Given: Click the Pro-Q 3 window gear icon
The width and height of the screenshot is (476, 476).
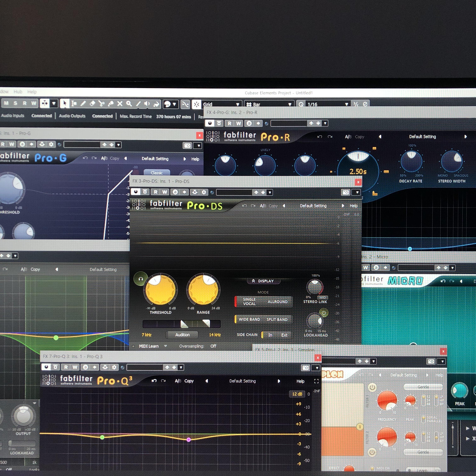Looking at the screenshot, I should tap(114, 367).
